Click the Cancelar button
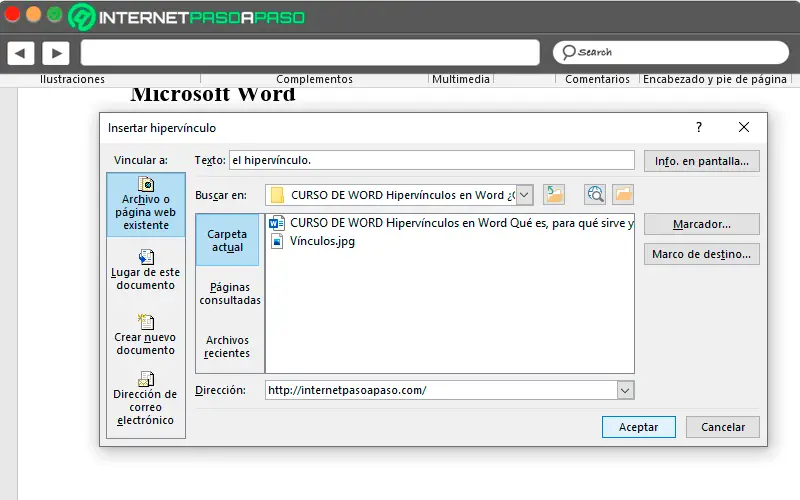800x500 pixels. 722,427
